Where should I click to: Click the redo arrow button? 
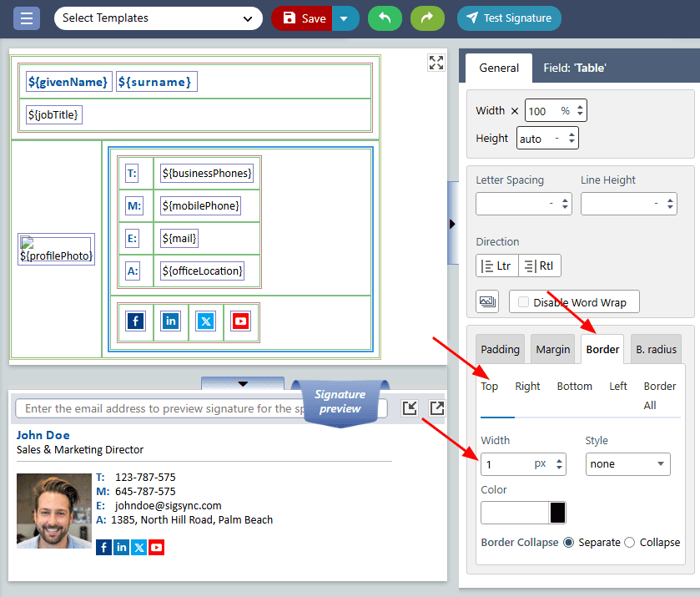pos(427,18)
